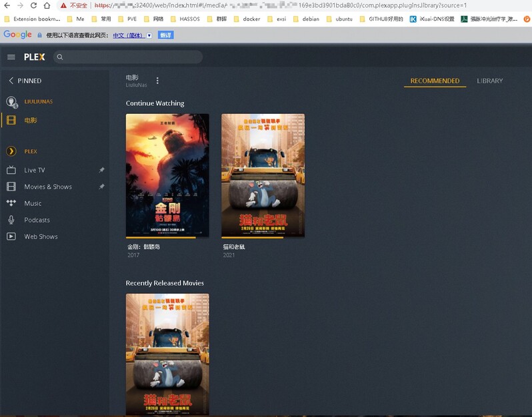The image size is (532, 417).
Task: Open the LIULIUNAS server avatar icon
Action: [x=12, y=102]
